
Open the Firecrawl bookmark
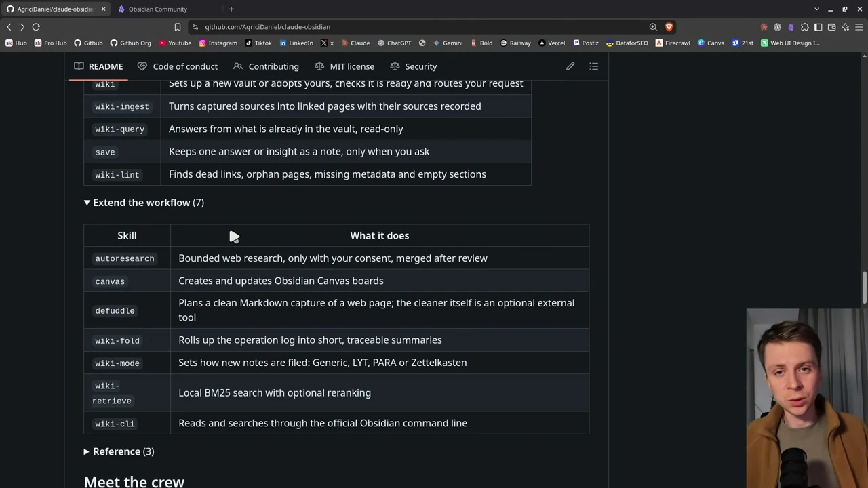tap(673, 43)
